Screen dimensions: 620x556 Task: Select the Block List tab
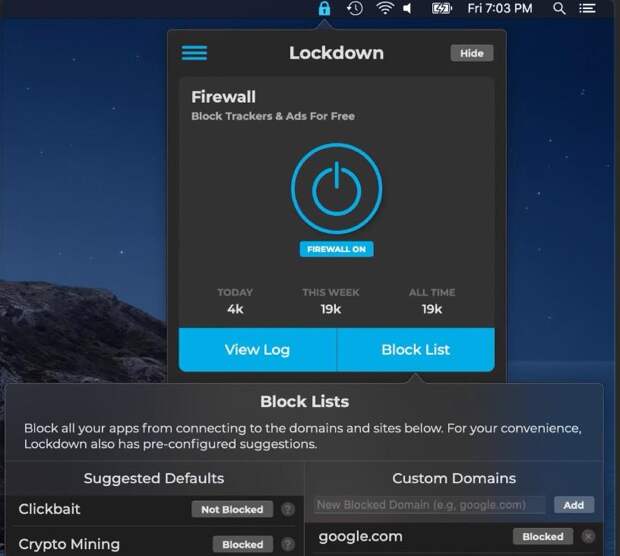(416, 350)
